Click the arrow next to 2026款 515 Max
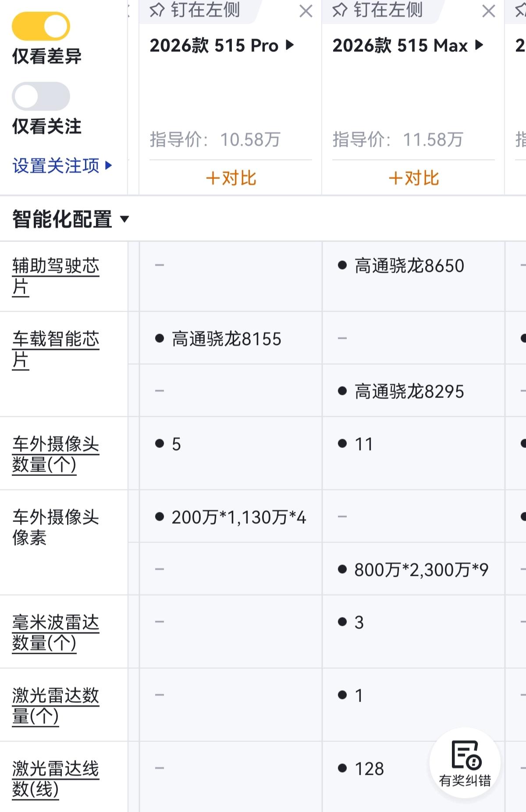This screenshot has height=812, width=526. pyautogui.click(x=479, y=45)
